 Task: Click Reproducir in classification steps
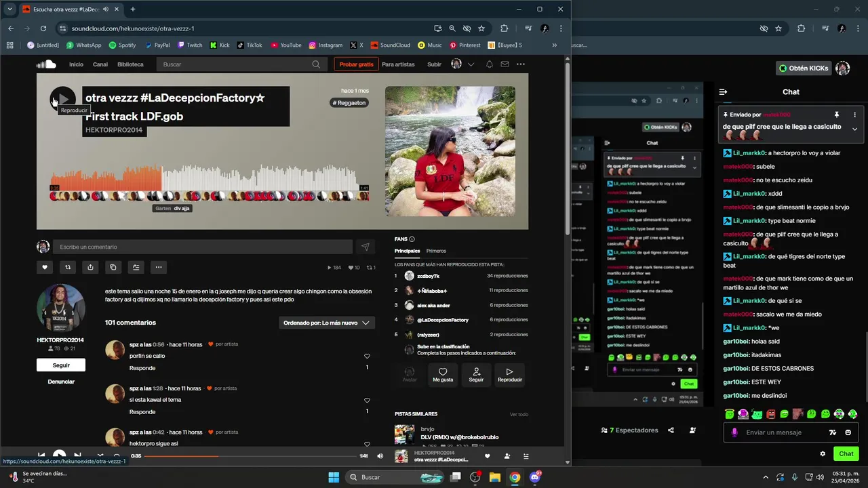tap(510, 375)
